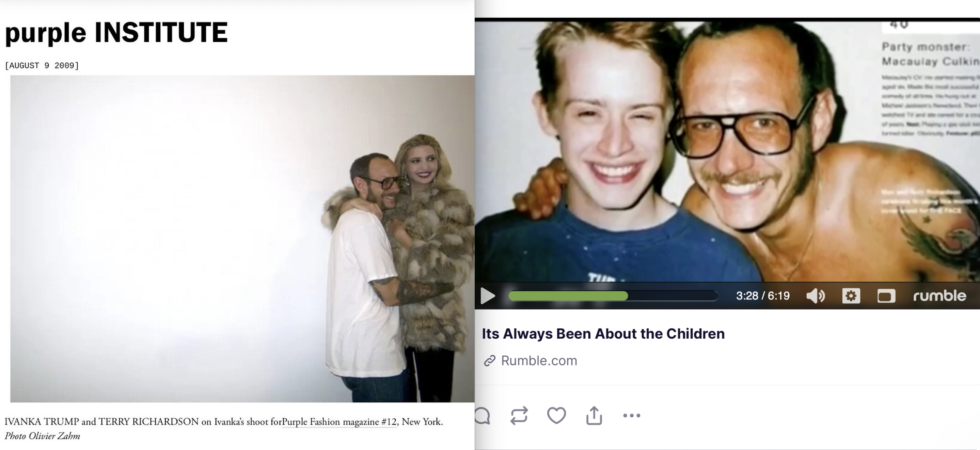The width and height of the screenshot is (980, 450).
Task: Click the purple INSTITUTE header logo
Action: click(116, 33)
